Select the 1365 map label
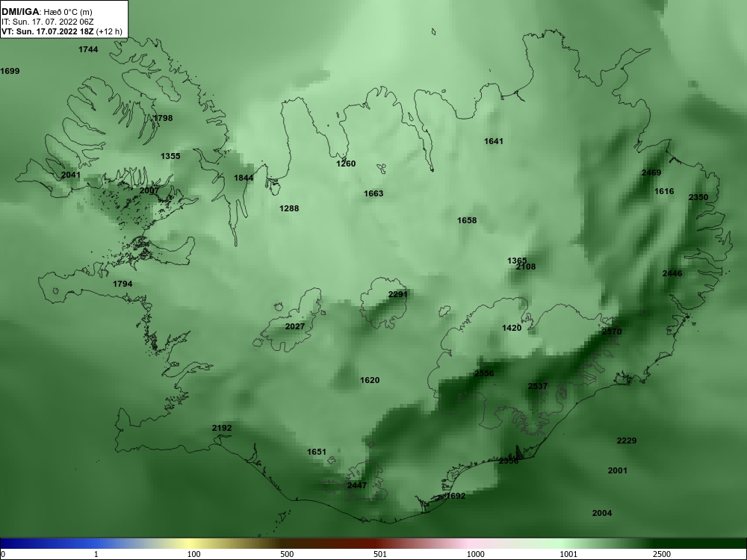Image resolution: width=747 pixels, height=560 pixels. (x=517, y=261)
